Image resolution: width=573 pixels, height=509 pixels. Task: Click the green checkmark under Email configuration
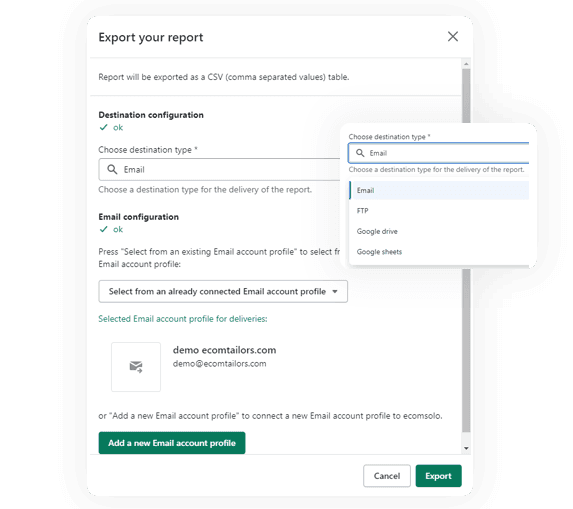pos(104,229)
